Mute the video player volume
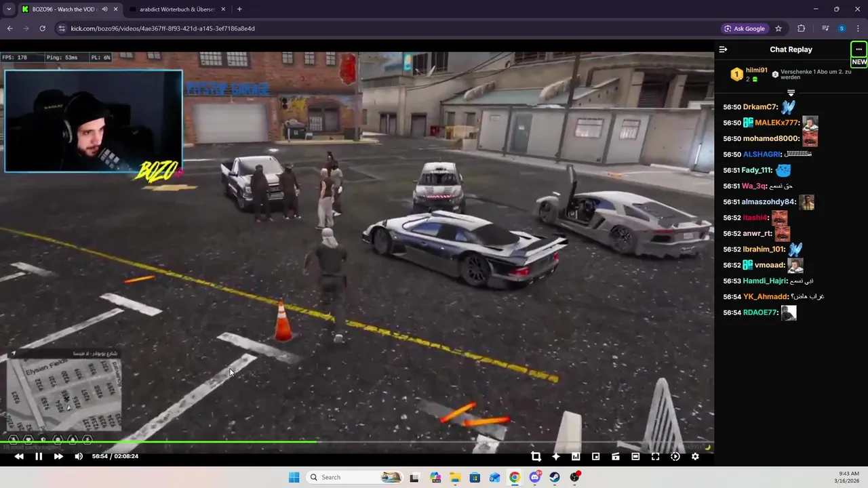Image resolution: width=868 pixels, height=488 pixels. [79, 457]
